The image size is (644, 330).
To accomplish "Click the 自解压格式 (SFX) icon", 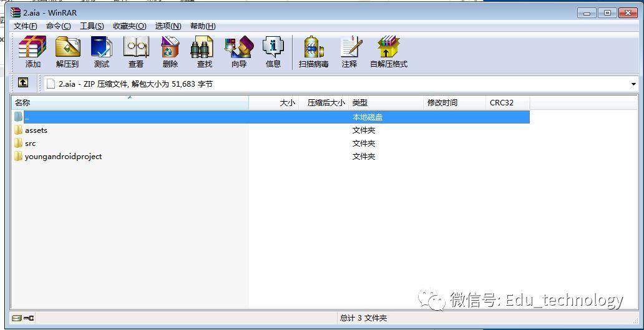I will tap(389, 51).
